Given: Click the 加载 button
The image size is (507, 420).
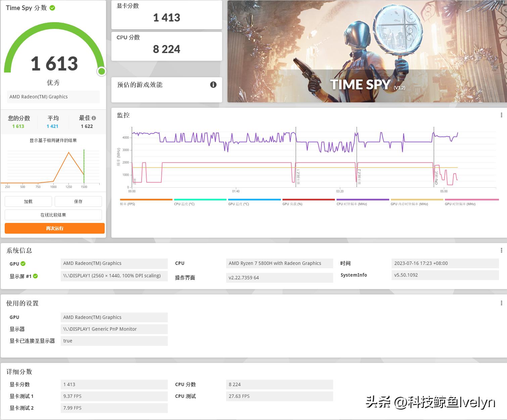Looking at the screenshot, I should tap(28, 201).
